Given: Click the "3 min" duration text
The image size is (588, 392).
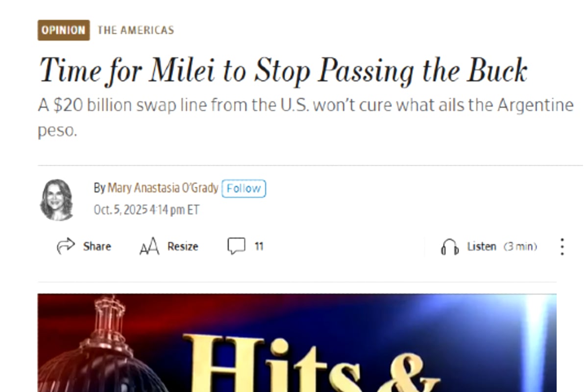Looking at the screenshot, I should pos(520,246).
